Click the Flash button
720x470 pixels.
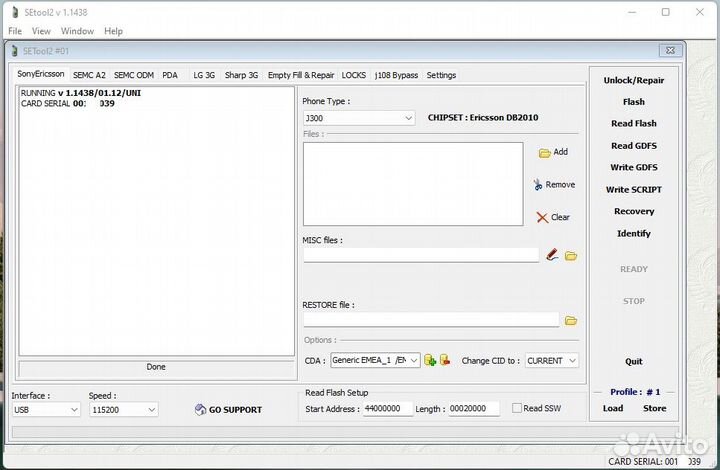click(x=634, y=102)
